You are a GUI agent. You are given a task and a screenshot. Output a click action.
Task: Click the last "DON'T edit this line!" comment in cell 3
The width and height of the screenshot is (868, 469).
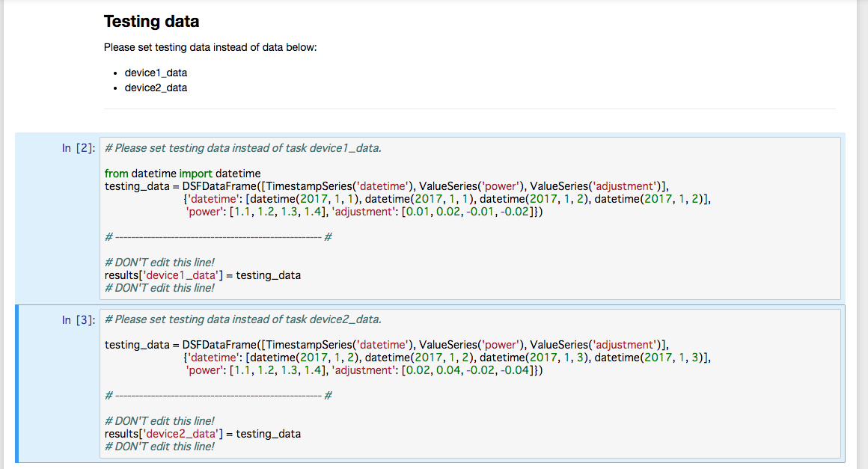point(159,447)
